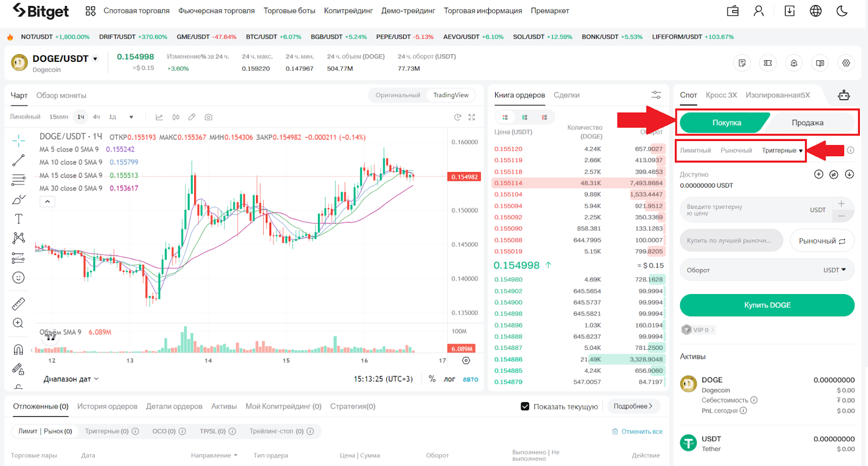Click the SOL/USDT ticker in top bar
The height and width of the screenshot is (466, 868).
542,37
